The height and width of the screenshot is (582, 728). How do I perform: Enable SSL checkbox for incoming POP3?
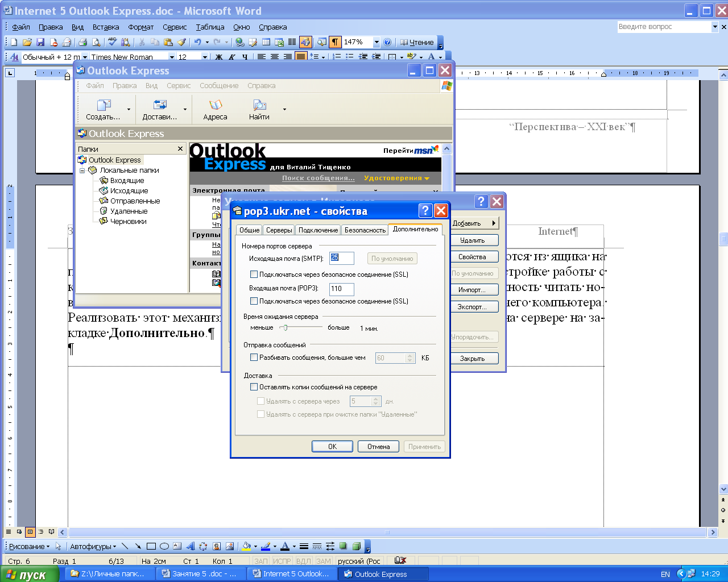click(x=254, y=301)
